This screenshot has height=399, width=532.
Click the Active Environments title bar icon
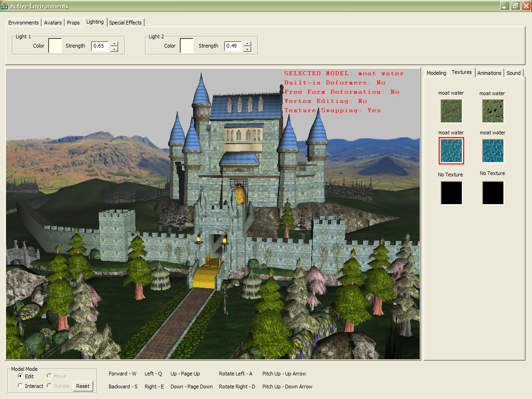(x=4, y=6)
